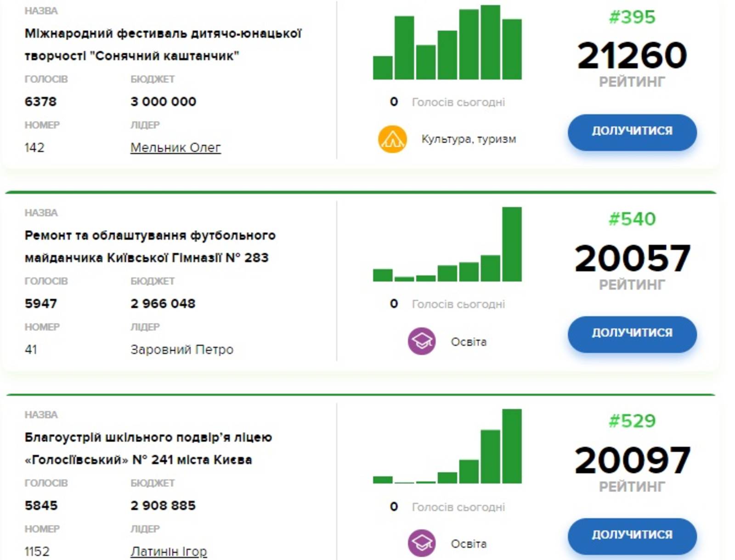Viewport: 735px width, 560px height.
Task: Click the rating number 21260
Action: coord(632,56)
